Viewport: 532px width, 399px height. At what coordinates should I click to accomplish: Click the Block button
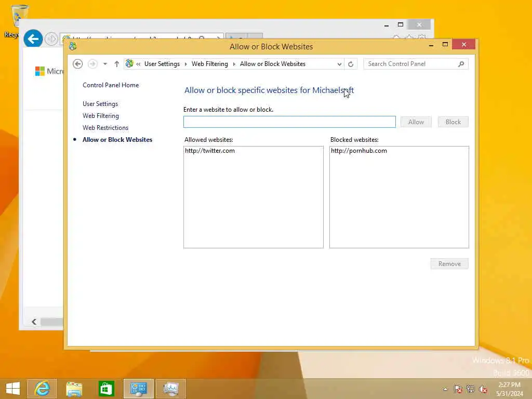(x=453, y=122)
